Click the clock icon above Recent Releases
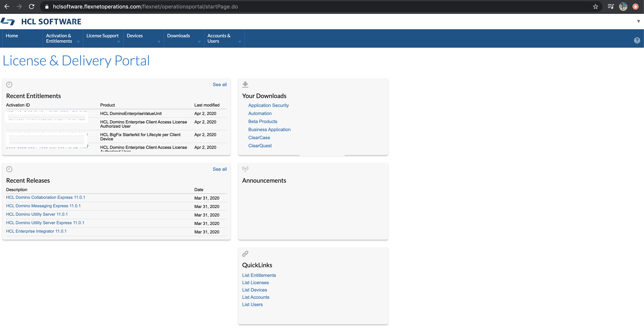The width and height of the screenshot is (644, 333). (x=9, y=169)
